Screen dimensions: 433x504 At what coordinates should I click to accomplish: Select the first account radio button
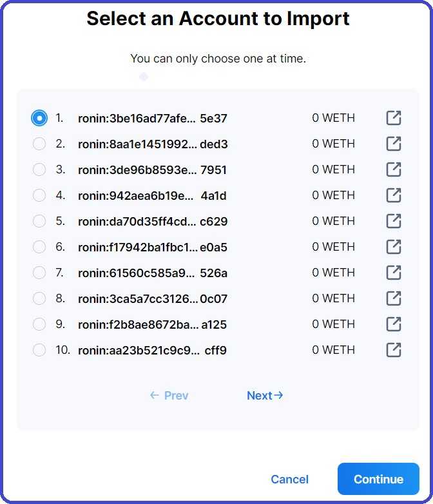click(39, 118)
